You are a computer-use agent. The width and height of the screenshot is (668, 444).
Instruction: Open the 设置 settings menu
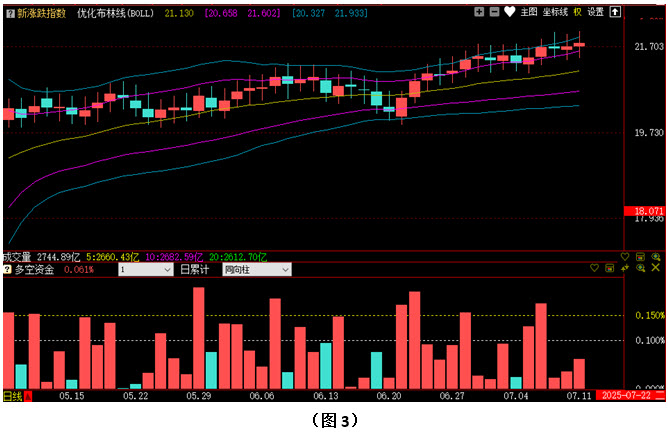pos(596,12)
